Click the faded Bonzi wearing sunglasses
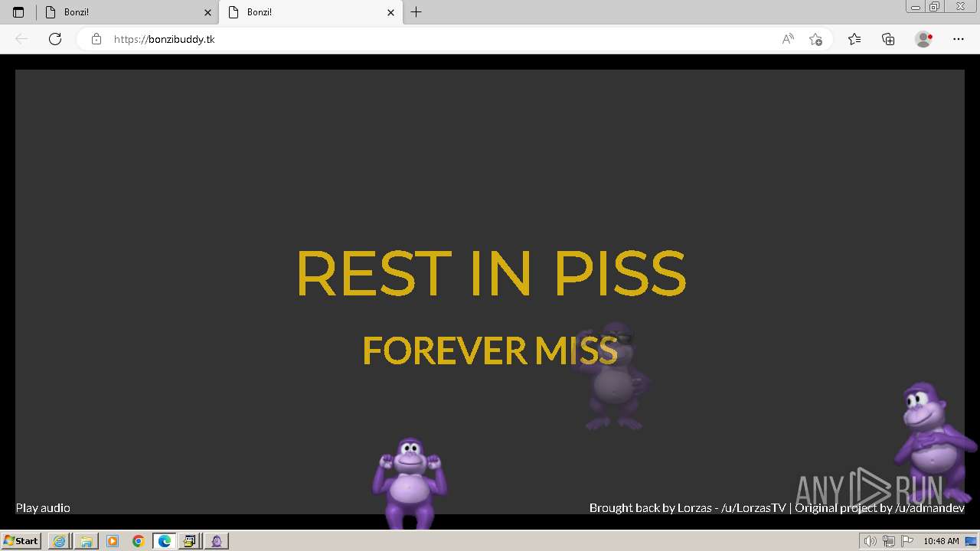This screenshot has height=551, width=980. pyautogui.click(x=612, y=377)
